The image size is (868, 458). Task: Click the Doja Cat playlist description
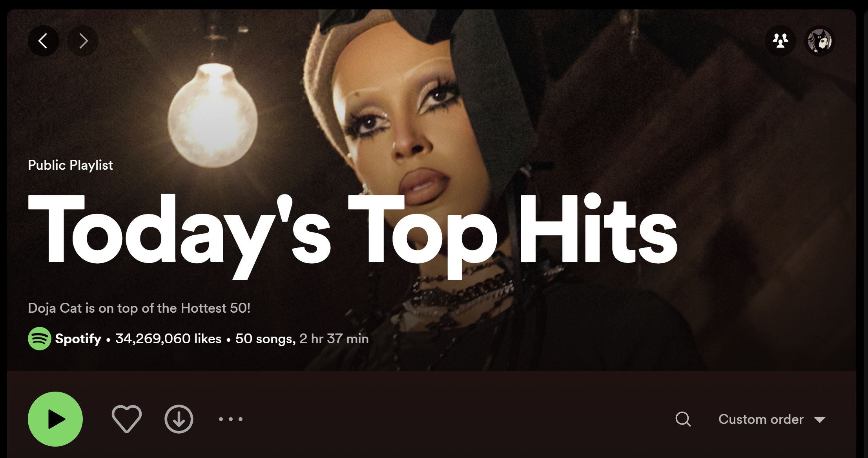139,308
